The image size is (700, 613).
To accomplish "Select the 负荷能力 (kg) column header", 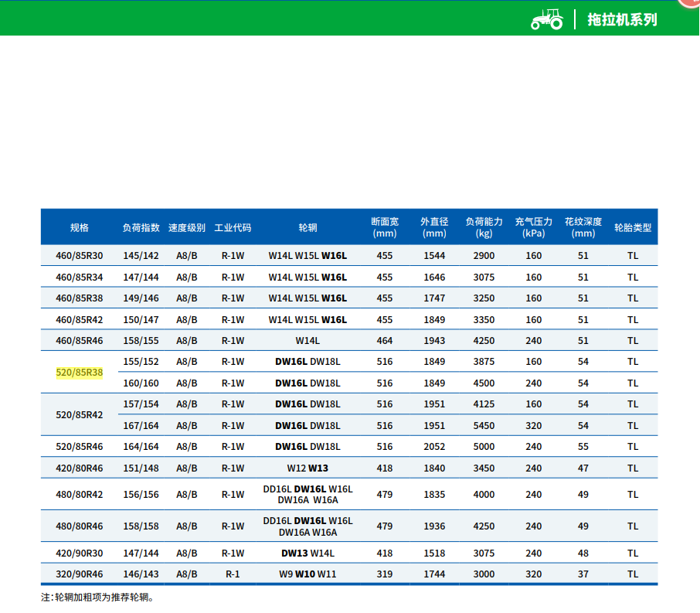I will 484,227.
